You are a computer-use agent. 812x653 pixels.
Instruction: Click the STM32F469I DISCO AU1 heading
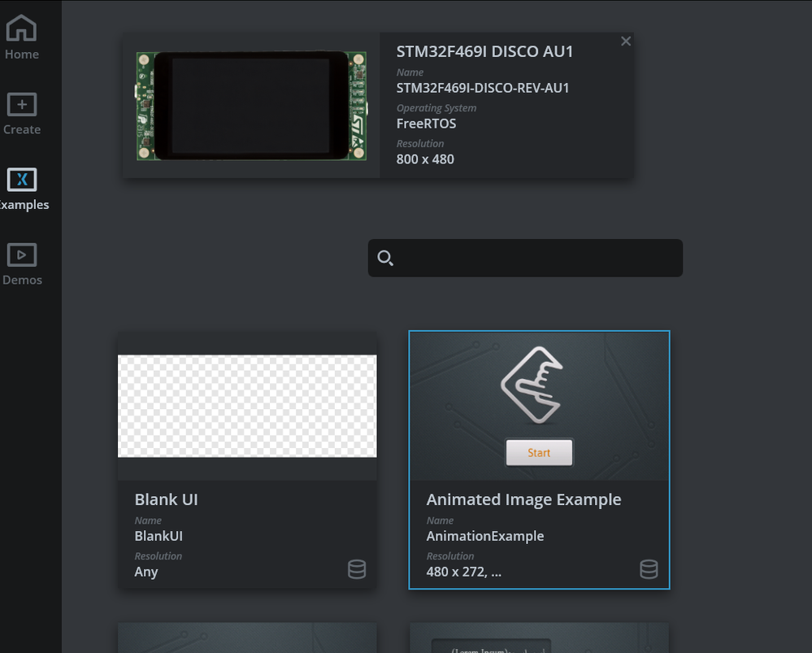point(484,52)
